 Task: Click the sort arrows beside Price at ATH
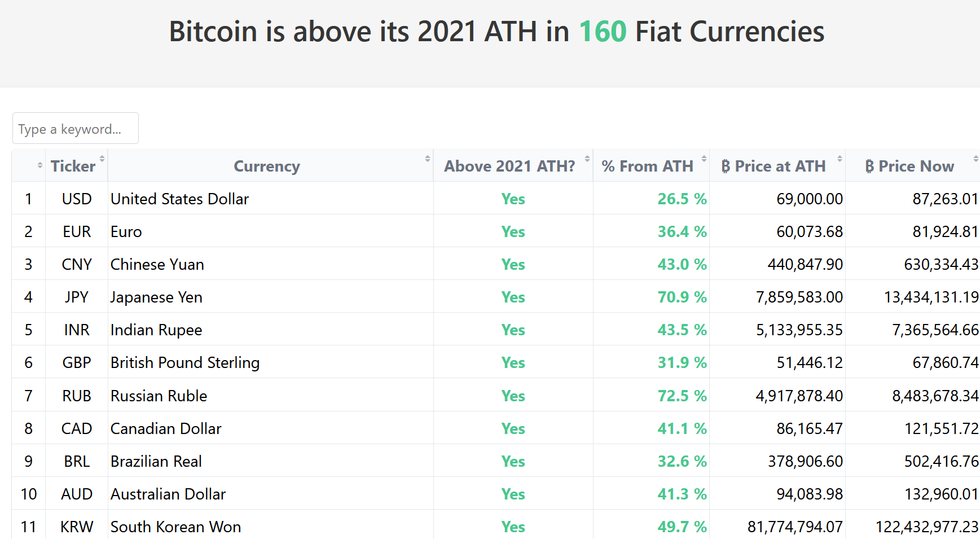840,159
